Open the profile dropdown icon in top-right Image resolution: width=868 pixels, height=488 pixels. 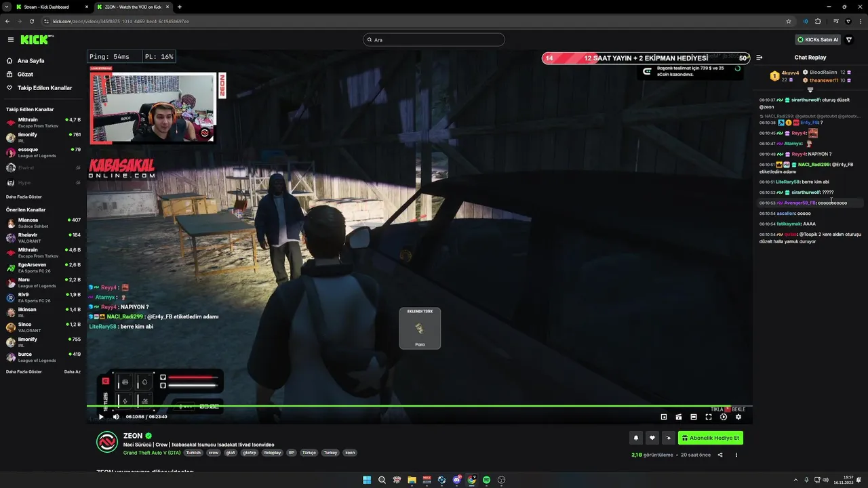tap(849, 40)
